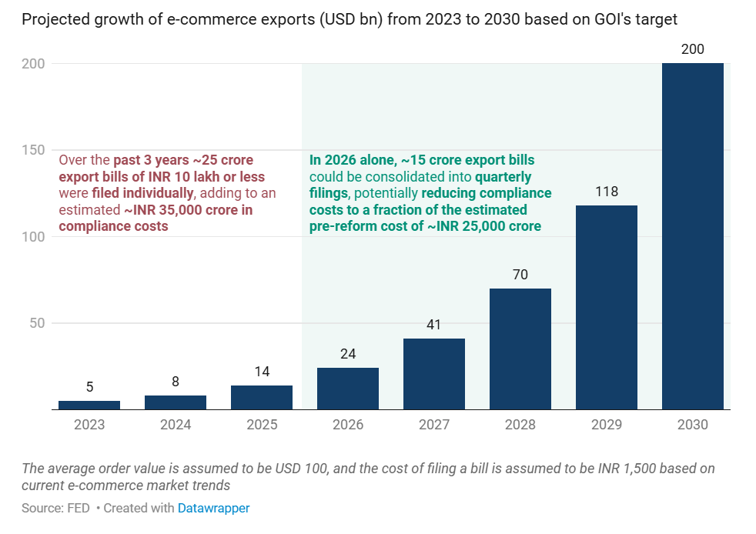Click the green annotation about 2026 export bills

pos(430,193)
